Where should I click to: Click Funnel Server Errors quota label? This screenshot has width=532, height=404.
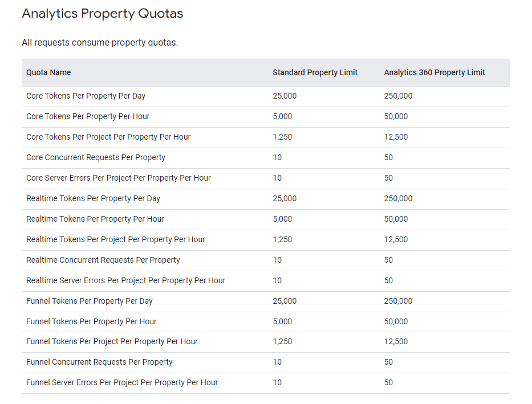click(x=121, y=382)
